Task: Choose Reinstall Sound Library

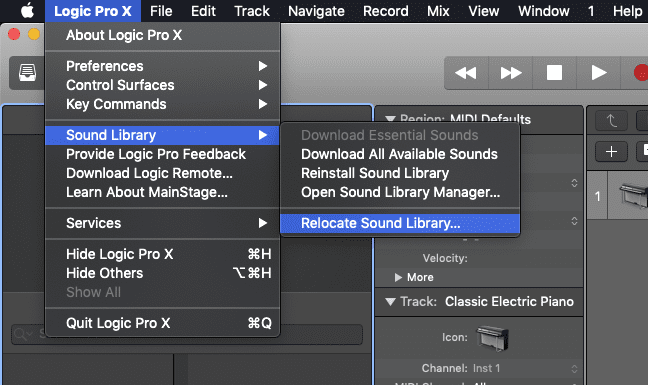Action: coord(400,173)
